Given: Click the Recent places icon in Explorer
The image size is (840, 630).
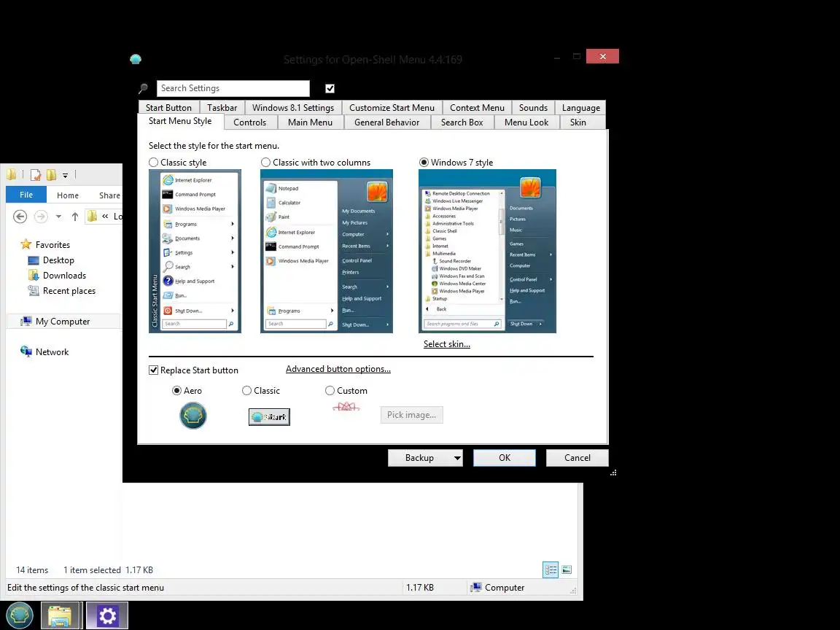Looking at the screenshot, I should tap(34, 290).
